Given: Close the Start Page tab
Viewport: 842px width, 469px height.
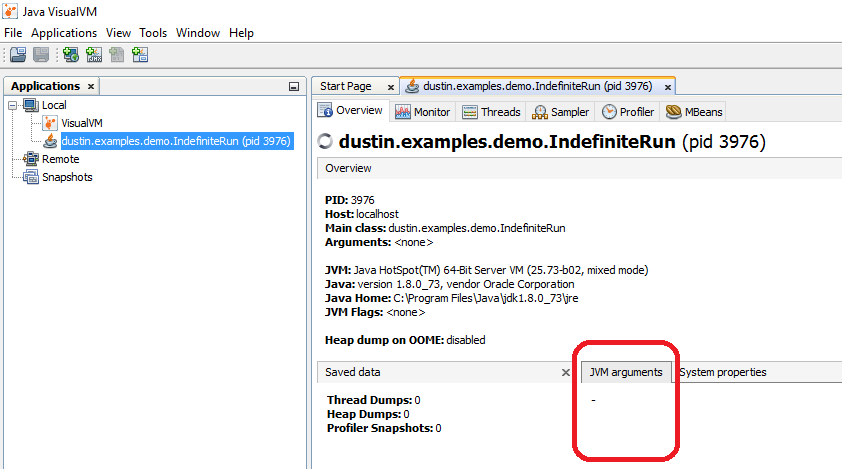Looking at the screenshot, I should click(x=391, y=87).
